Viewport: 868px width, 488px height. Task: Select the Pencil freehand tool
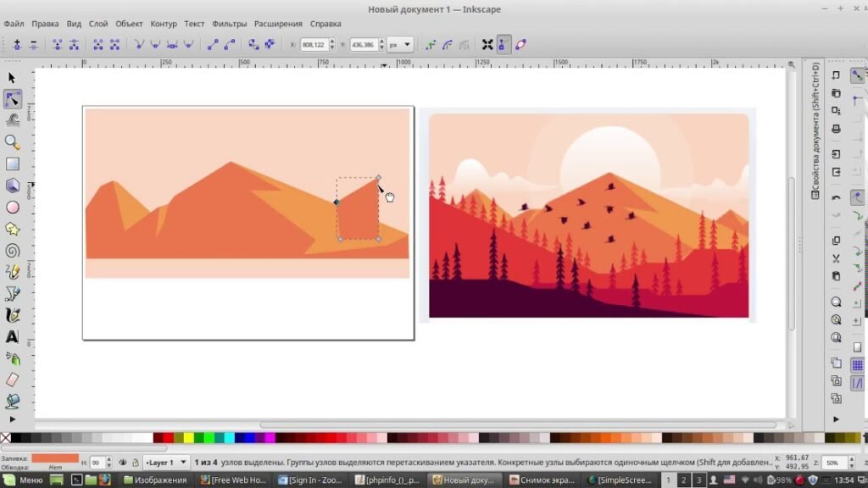point(12,272)
